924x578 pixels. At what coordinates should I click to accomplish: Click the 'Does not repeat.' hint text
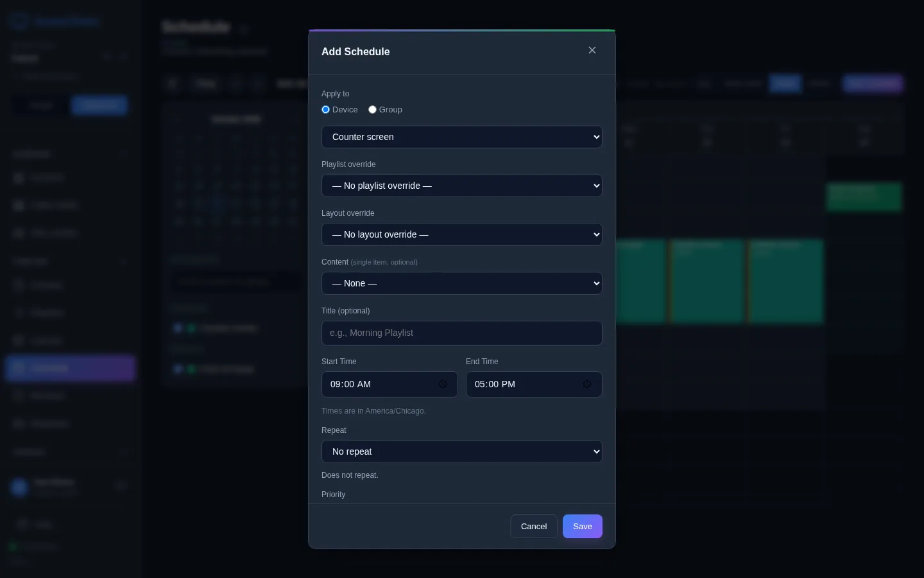350,475
